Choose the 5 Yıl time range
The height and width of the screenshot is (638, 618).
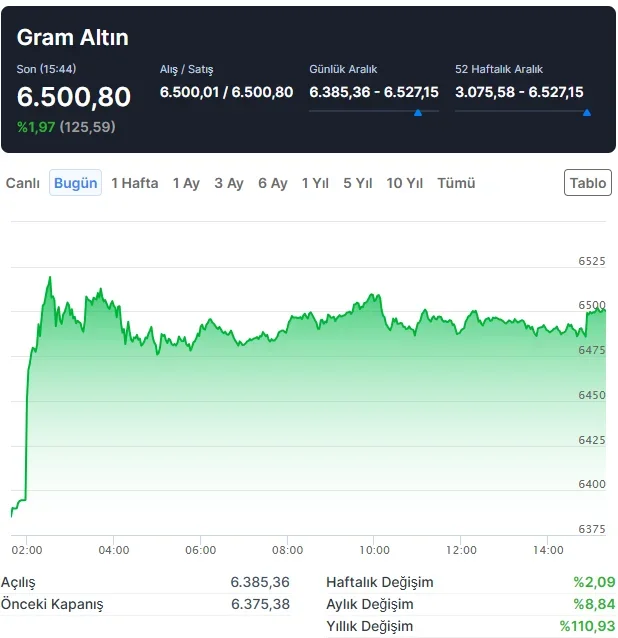358,183
